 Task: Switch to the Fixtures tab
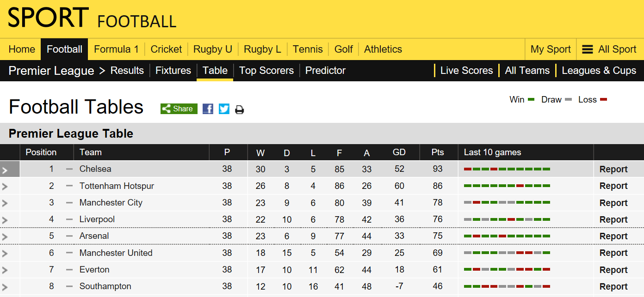pyautogui.click(x=173, y=71)
